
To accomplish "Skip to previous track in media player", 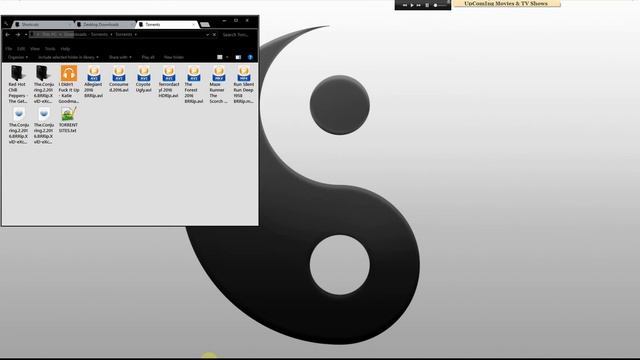I will coord(404,5).
